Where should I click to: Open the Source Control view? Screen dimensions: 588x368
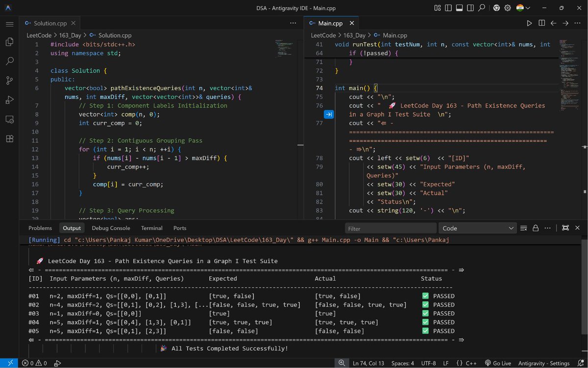[9, 80]
